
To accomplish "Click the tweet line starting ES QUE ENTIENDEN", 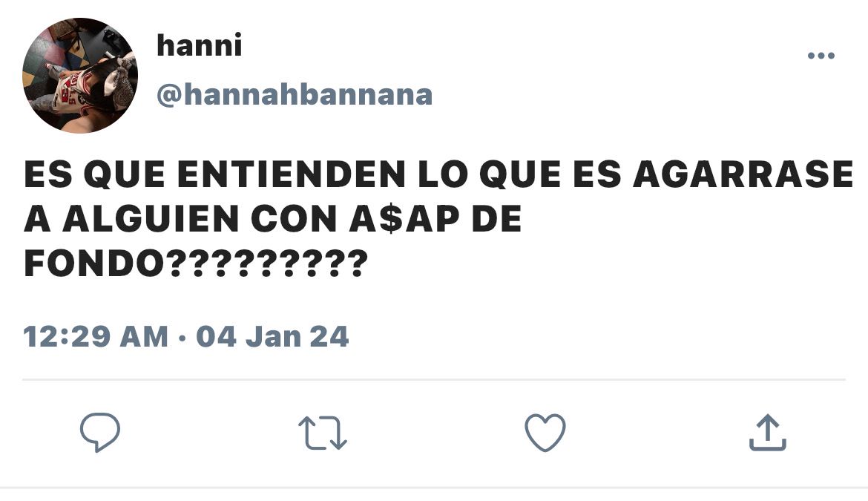I will click(x=438, y=174).
